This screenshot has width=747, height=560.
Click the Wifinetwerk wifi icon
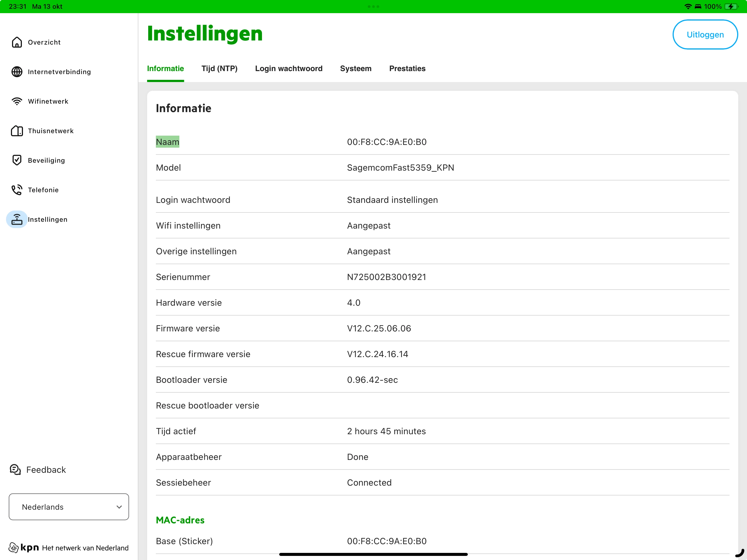(17, 101)
